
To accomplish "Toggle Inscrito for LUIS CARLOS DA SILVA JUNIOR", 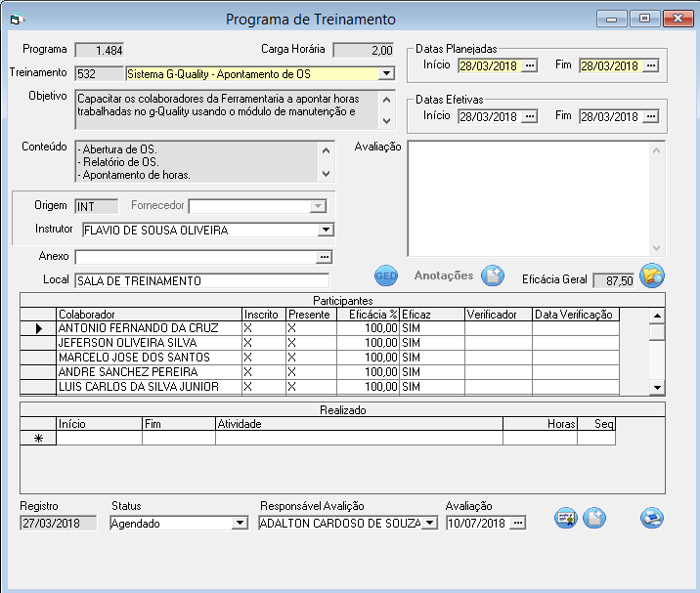I will [x=263, y=387].
